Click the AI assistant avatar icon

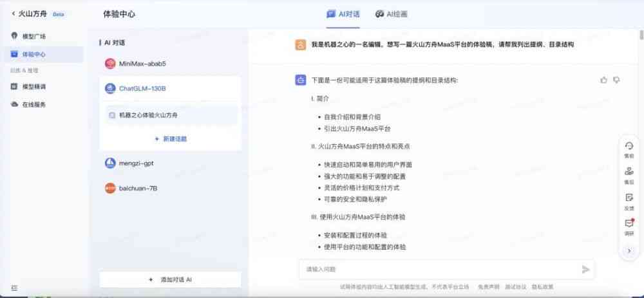coord(300,80)
